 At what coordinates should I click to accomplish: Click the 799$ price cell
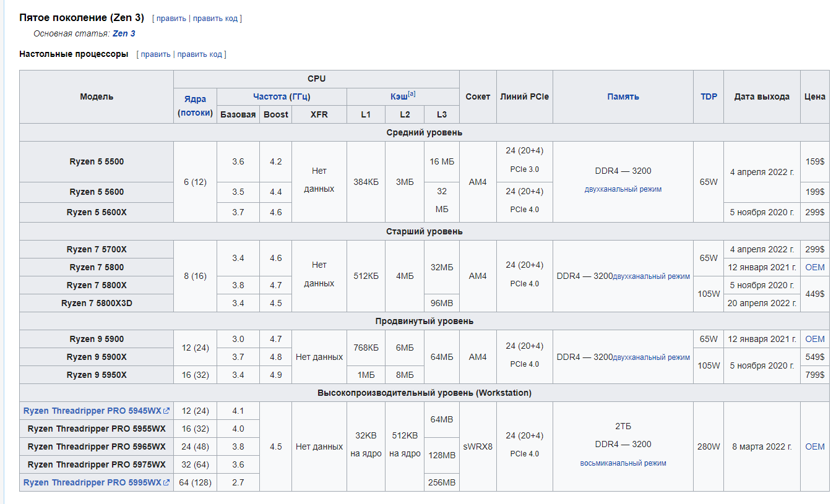pos(815,375)
